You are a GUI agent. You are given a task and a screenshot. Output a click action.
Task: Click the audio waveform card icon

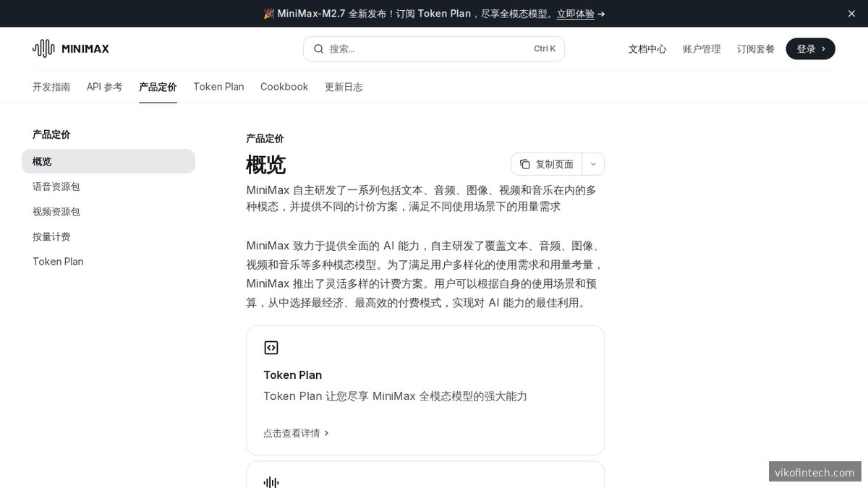(271, 482)
